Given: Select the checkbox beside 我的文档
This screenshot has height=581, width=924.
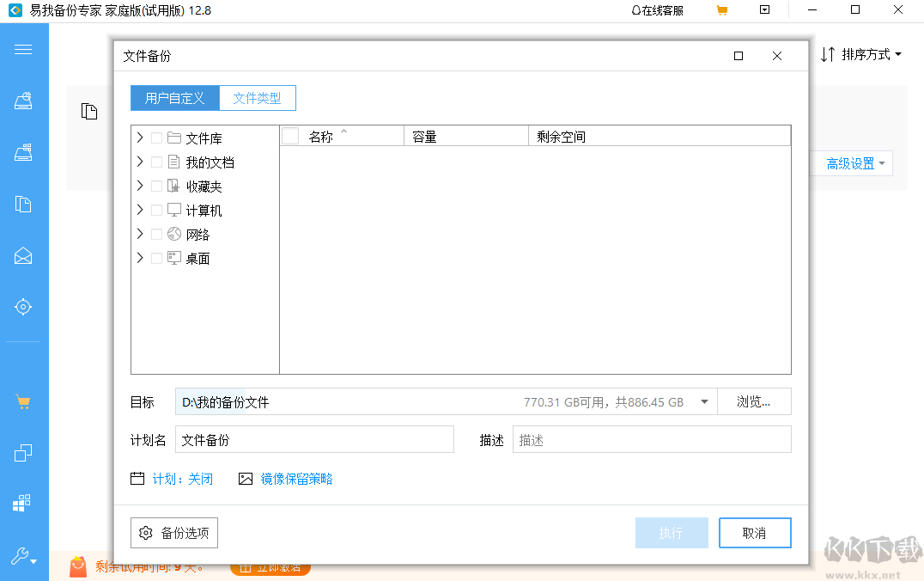Looking at the screenshot, I should pyautogui.click(x=156, y=162).
